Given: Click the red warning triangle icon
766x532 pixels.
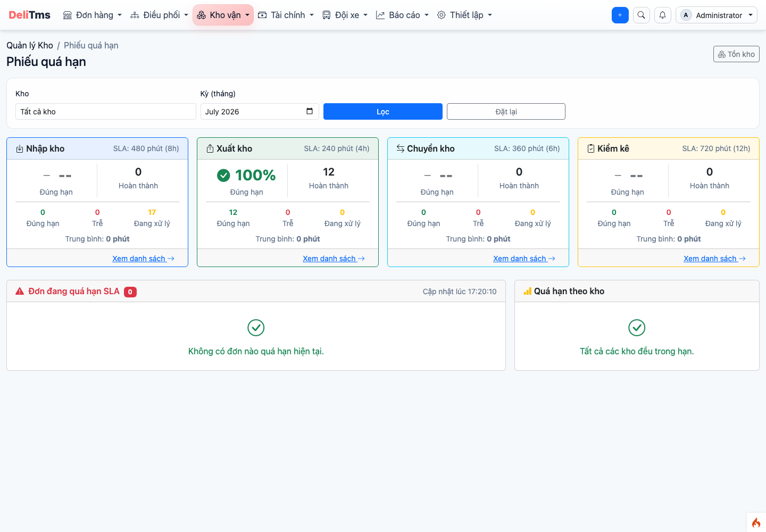Looking at the screenshot, I should (20, 291).
